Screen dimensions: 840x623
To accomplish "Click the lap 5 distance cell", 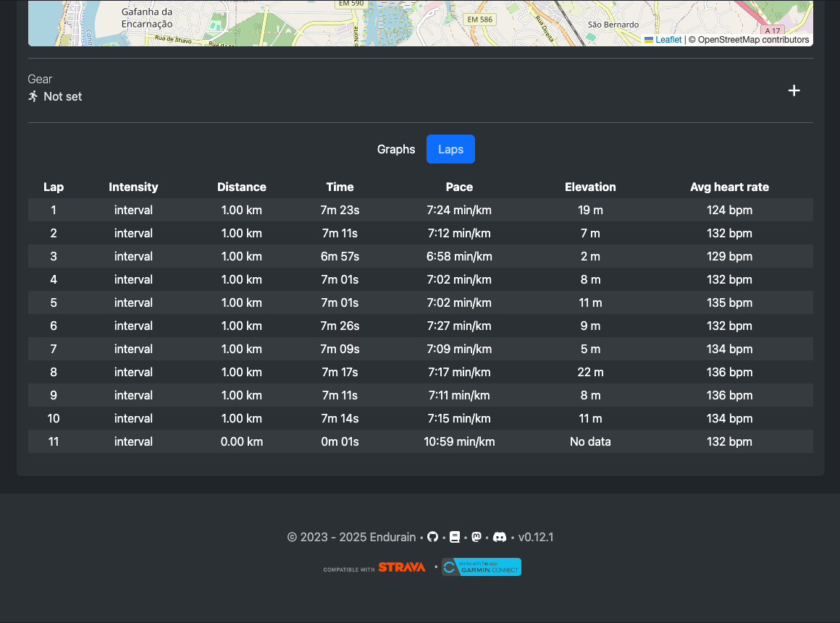I will coord(242,302).
